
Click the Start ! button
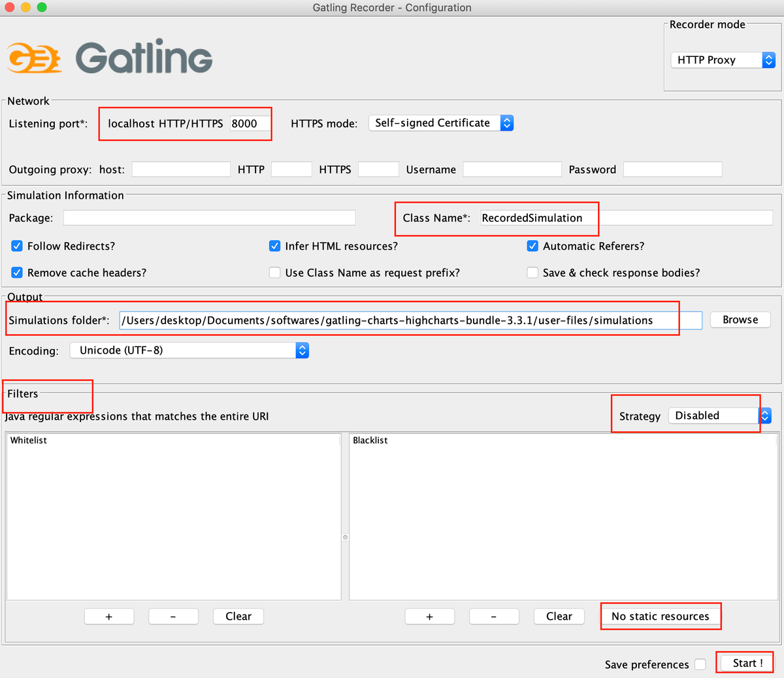tap(747, 663)
